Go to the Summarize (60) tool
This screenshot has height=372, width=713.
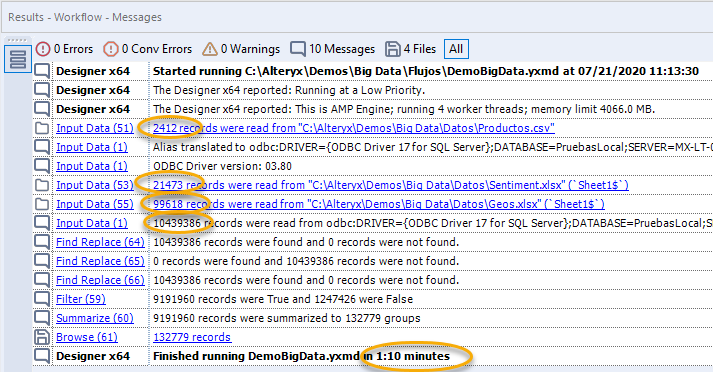tap(95, 318)
